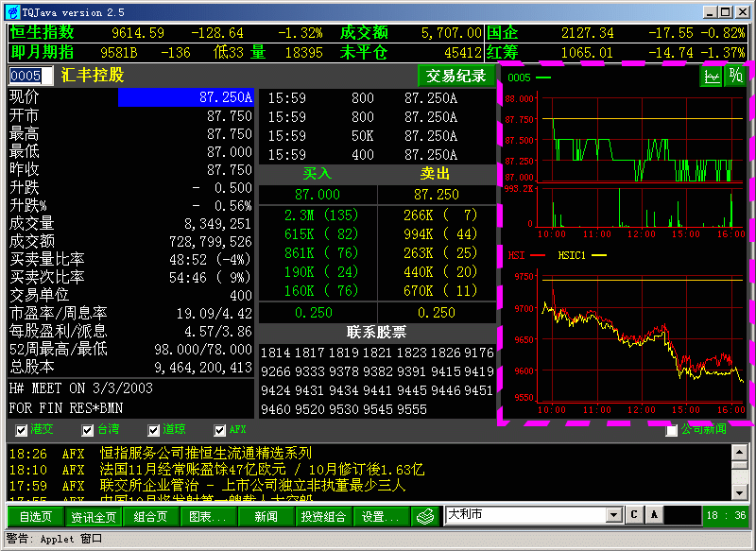The width and height of the screenshot is (756, 551).
Task: Click the 52周最高/最低 value 98.000/78.000
Action: point(203,350)
